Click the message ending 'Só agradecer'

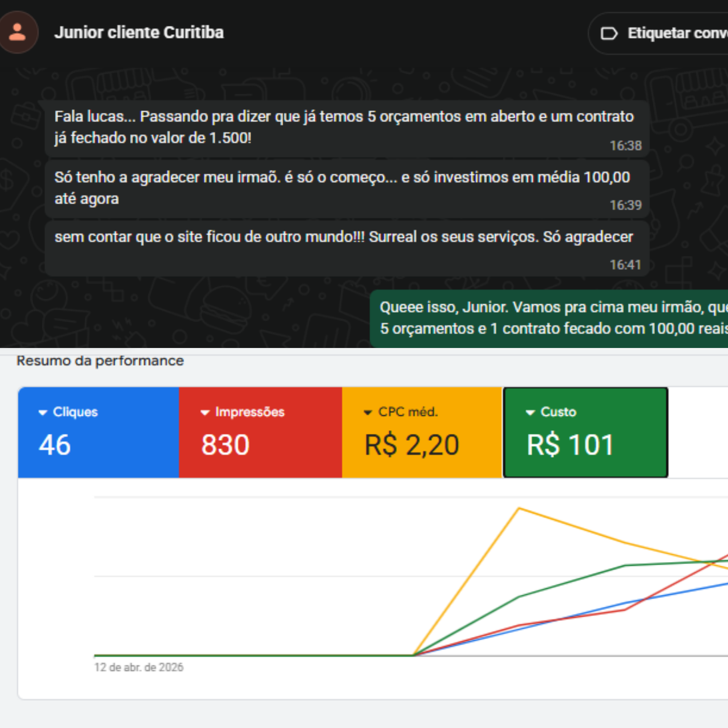pos(347,249)
